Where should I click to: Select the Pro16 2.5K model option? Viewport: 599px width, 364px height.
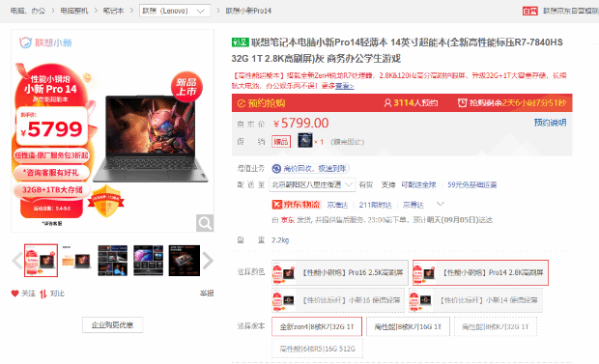pos(340,272)
